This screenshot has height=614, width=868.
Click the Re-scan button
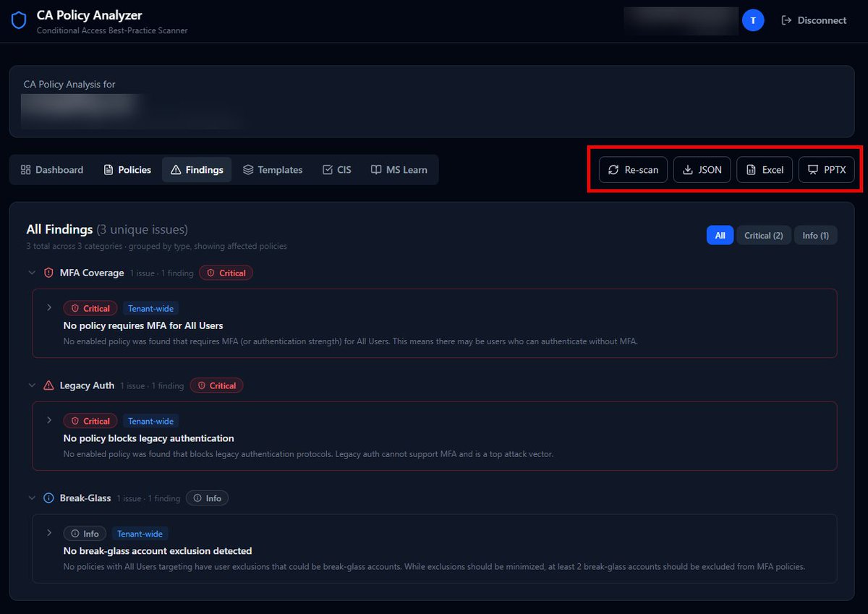coord(633,170)
